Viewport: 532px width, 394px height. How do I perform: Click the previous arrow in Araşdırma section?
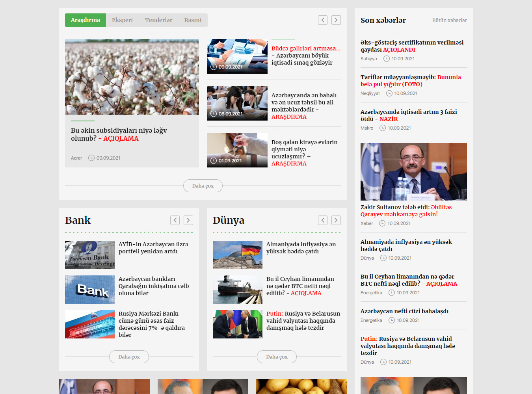[323, 20]
